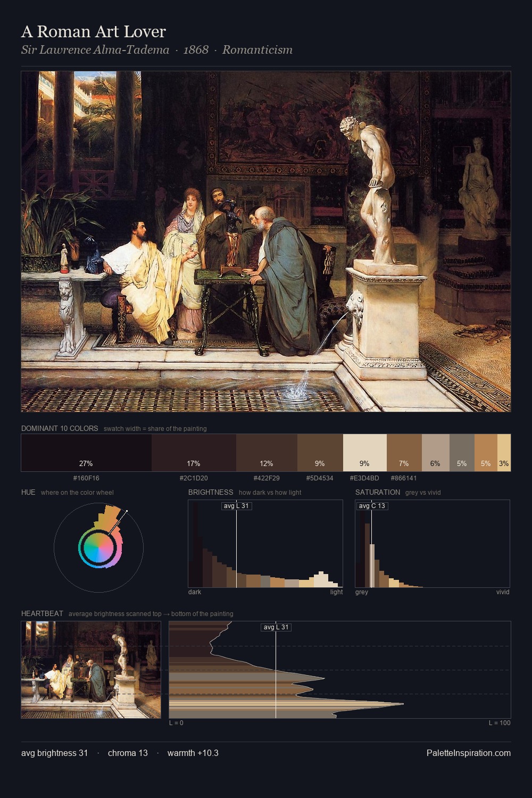The width and height of the screenshot is (532, 798).
Task: Select the 7% tan color swatch
Action: [x=404, y=453]
